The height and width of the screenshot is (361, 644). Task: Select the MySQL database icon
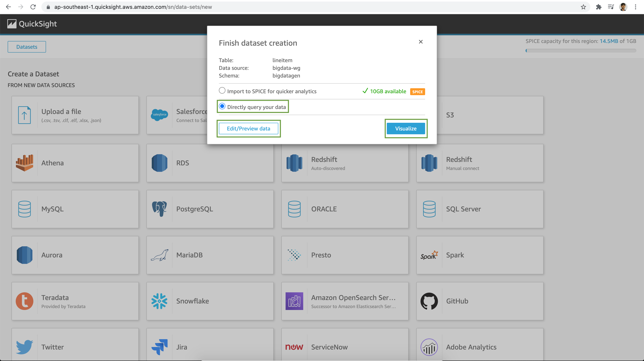coord(25,209)
